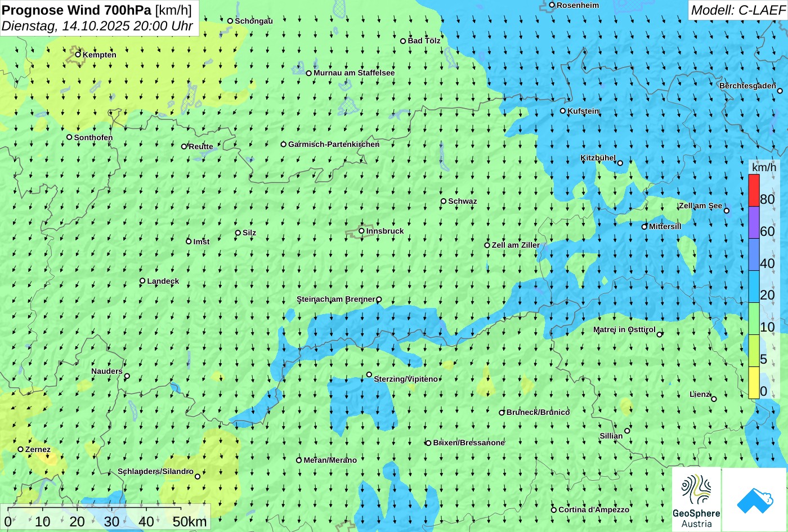Click the blue cloud arrow logo
The width and height of the screenshot is (788, 532).
754,499
